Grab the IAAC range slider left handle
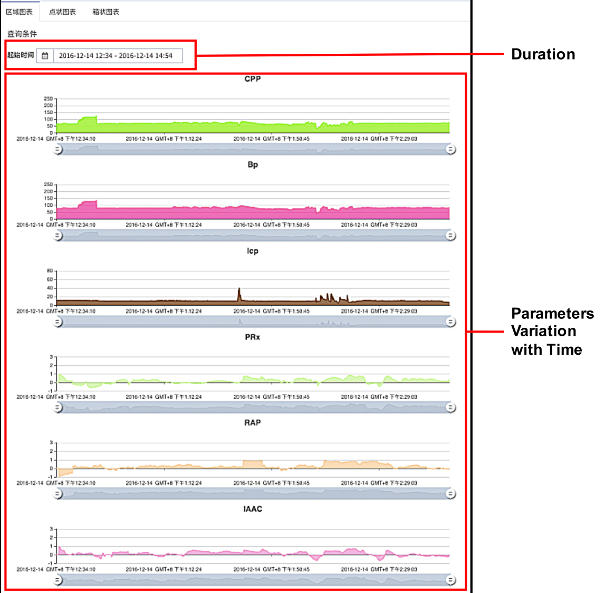Image resolution: width=600 pixels, height=593 pixels. tap(58, 580)
